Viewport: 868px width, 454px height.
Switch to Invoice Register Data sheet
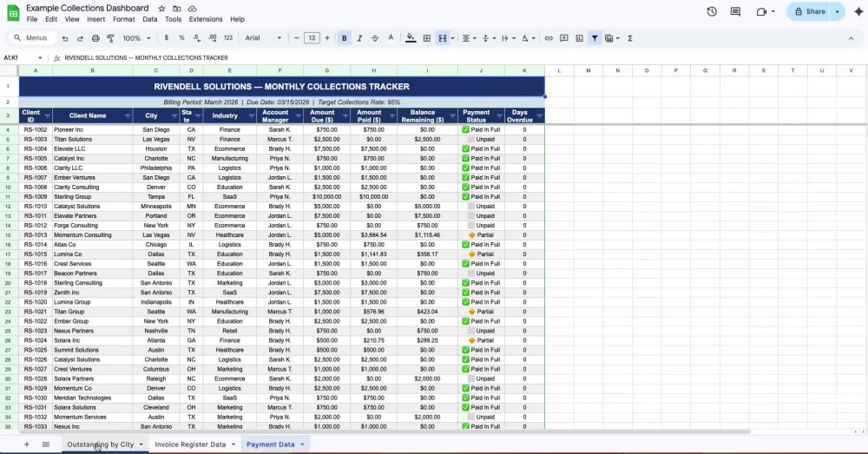coord(190,444)
